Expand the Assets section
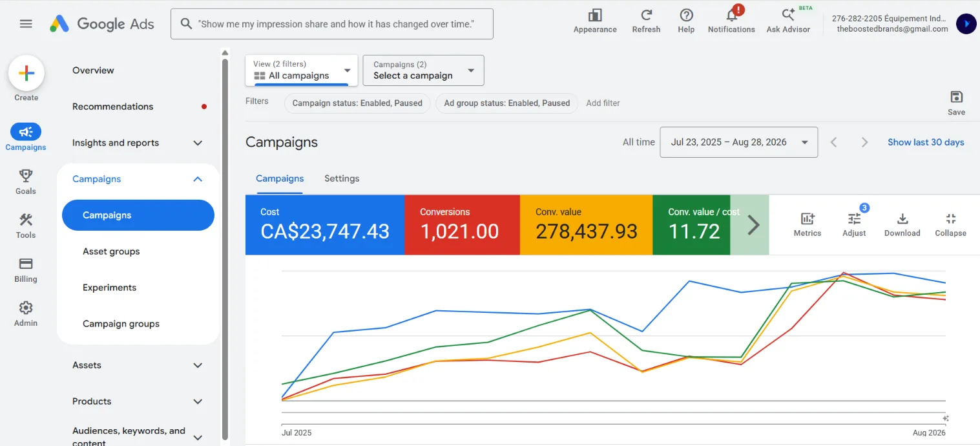Image resolution: width=980 pixels, height=446 pixels. tap(198, 365)
